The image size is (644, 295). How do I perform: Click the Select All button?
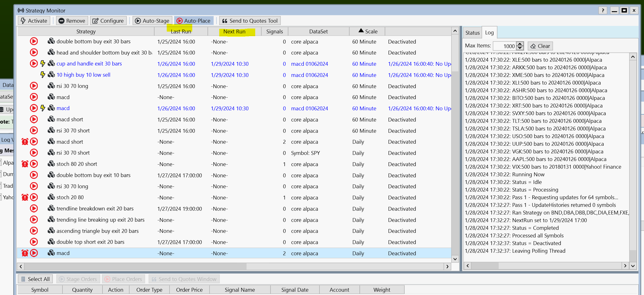(x=35, y=279)
